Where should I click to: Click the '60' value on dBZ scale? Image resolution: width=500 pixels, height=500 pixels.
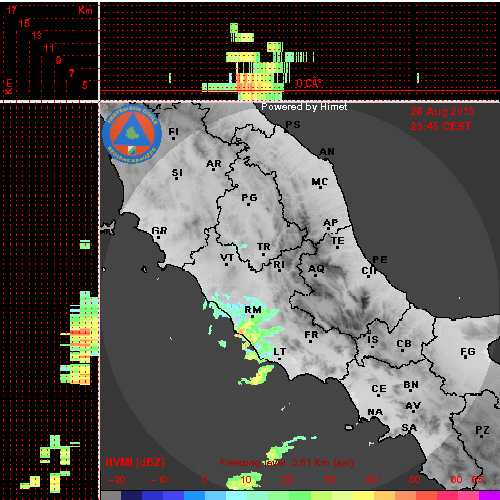click(x=457, y=480)
